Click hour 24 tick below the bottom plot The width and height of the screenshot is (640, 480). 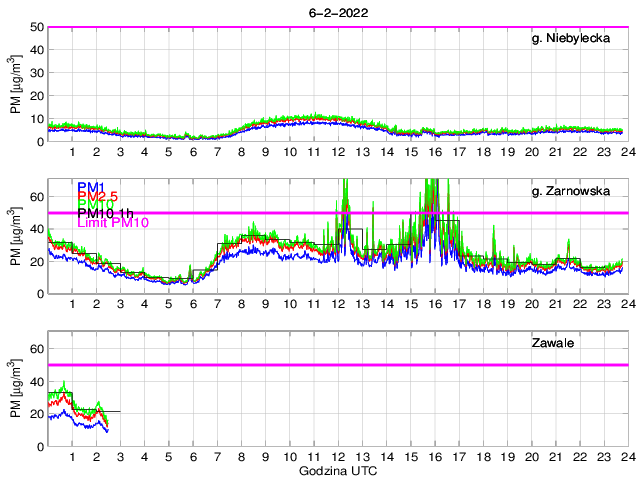point(626,457)
